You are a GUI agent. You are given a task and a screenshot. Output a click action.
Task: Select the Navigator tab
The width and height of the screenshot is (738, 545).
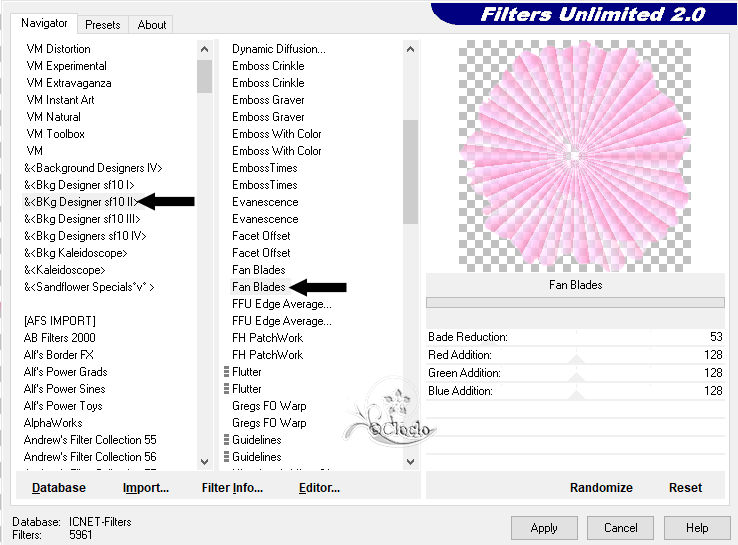coord(45,23)
